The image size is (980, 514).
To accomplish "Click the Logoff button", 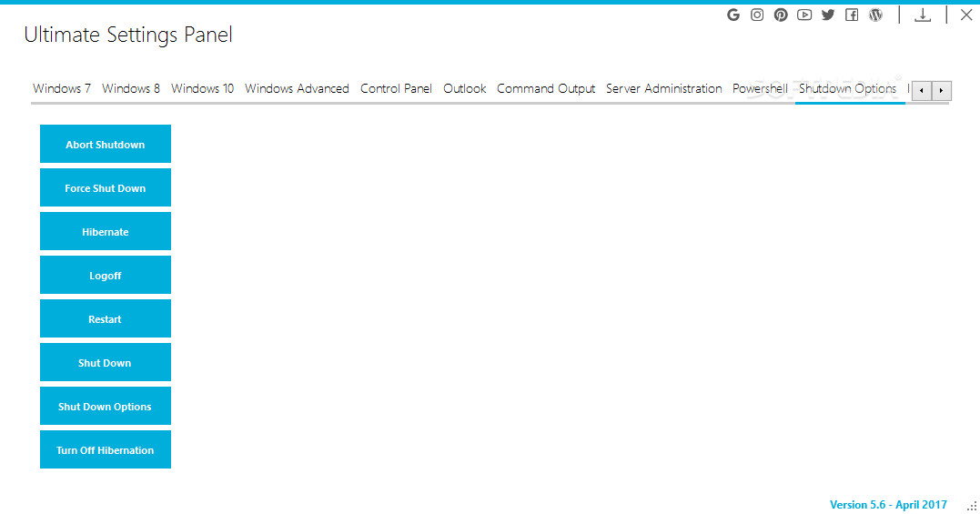I will tap(105, 276).
